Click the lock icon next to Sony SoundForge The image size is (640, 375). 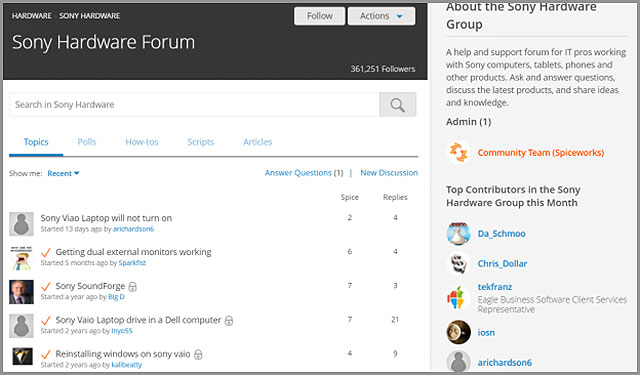(133, 287)
